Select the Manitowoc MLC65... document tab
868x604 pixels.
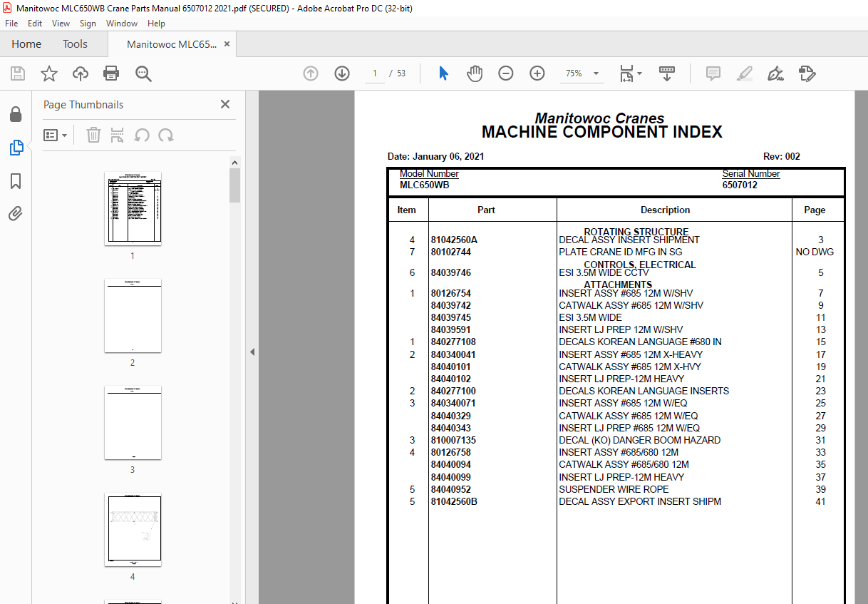[171, 44]
